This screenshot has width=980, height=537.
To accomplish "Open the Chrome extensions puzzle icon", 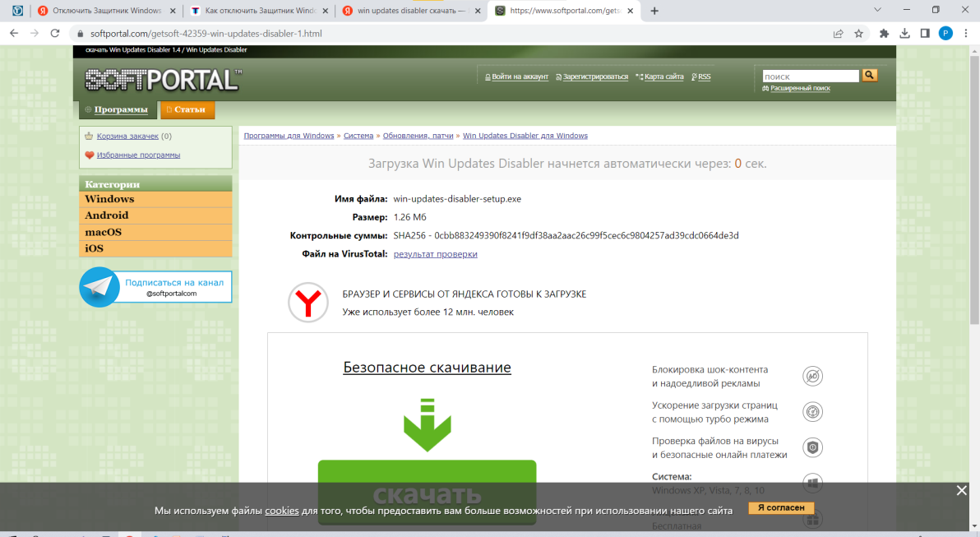I will point(884,34).
